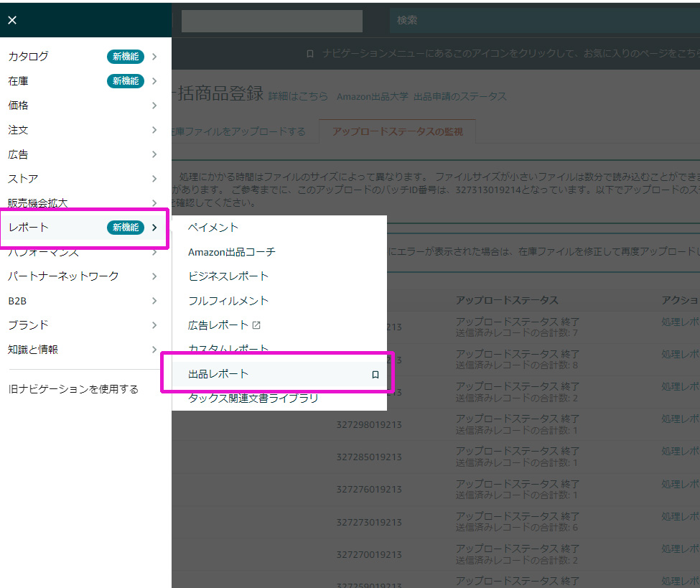Focus the 検索 search field
This screenshot has width=700, height=588.
tap(545, 20)
